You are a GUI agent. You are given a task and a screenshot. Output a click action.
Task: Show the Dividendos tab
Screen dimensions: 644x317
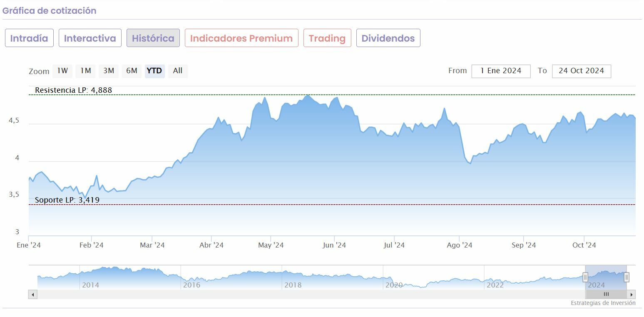(x=388, y=38)
